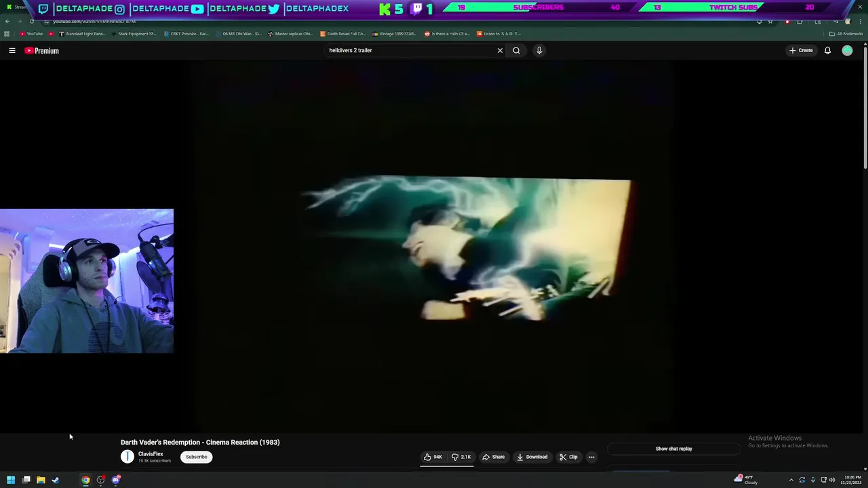
Task: Open the All Bookmarks folder
Action: pyautogui.click(x=846, y=34)
